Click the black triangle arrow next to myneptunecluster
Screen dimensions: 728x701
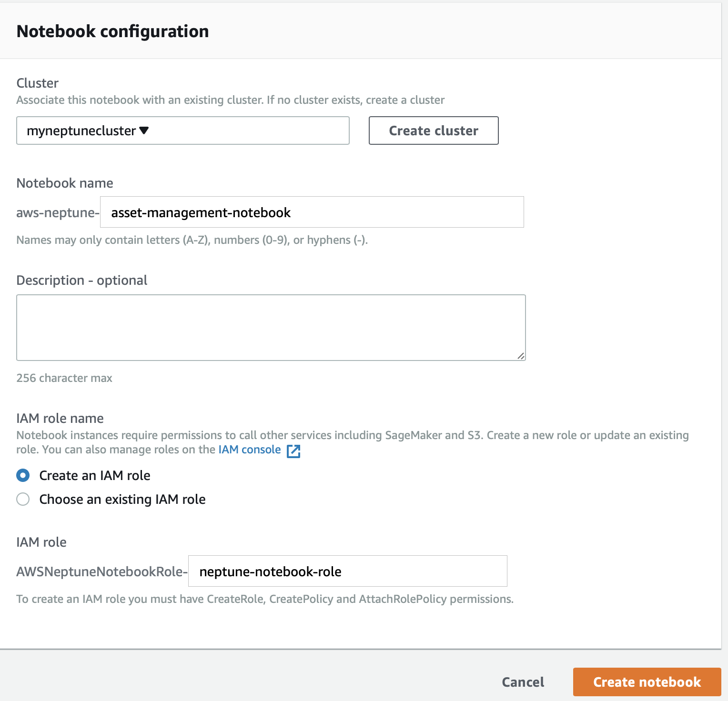click(x=144, y=130)
